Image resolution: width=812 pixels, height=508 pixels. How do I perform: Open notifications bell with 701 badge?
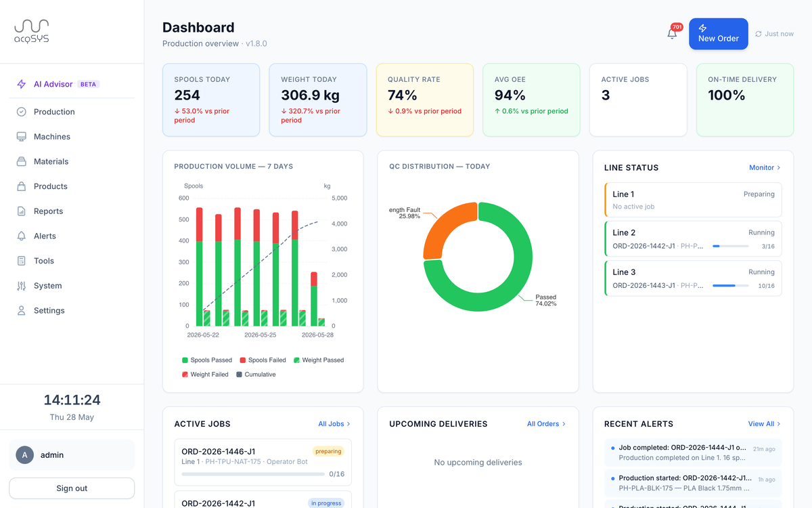[672, 33]
